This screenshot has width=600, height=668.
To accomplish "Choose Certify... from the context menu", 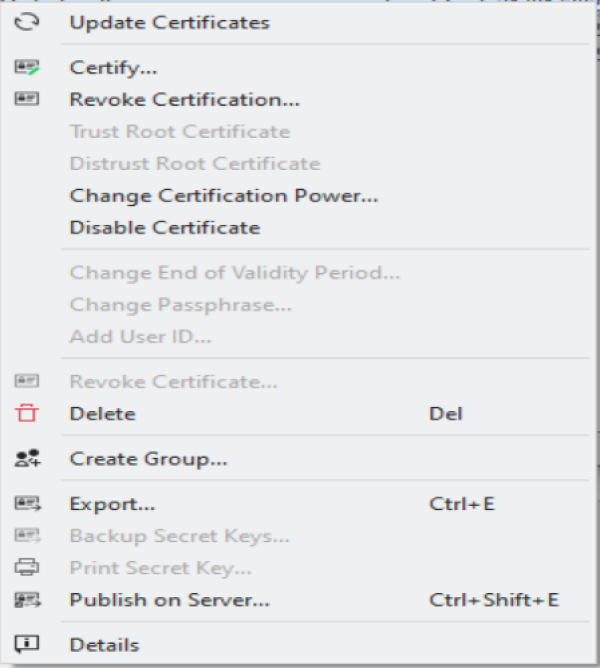I will pos(113,68).
